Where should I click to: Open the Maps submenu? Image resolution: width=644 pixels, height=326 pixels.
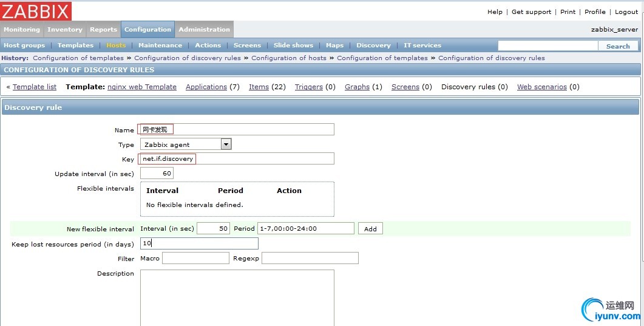(334, 45)
